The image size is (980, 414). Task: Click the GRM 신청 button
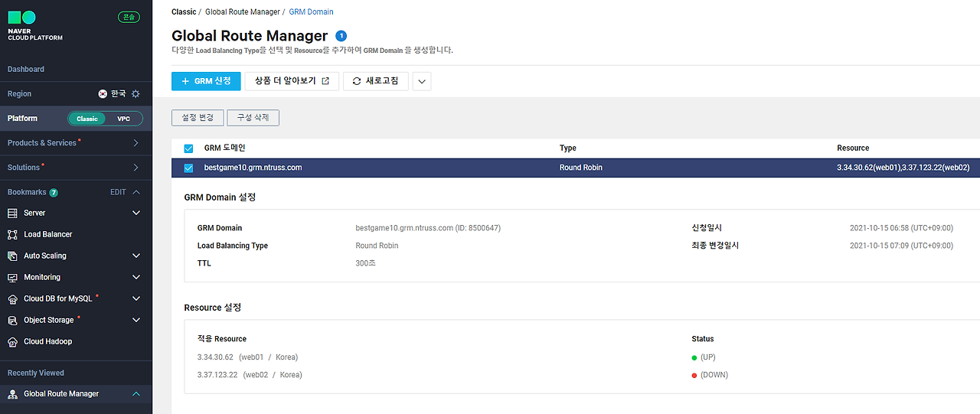pos(206,81)
